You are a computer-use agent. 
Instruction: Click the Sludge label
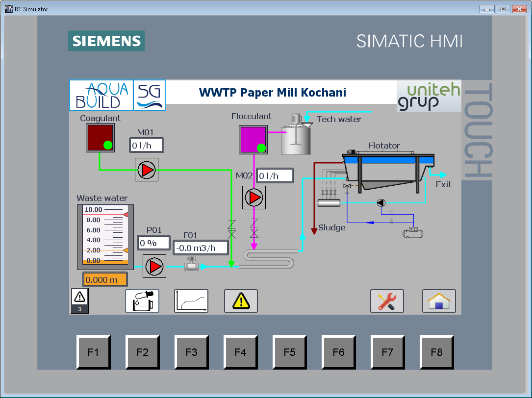click(x=332, y=227)
